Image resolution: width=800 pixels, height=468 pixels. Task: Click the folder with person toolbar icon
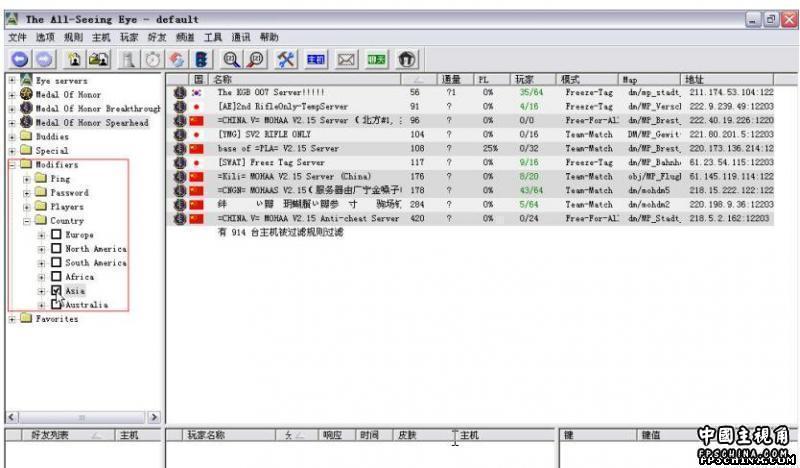[99, 60]
